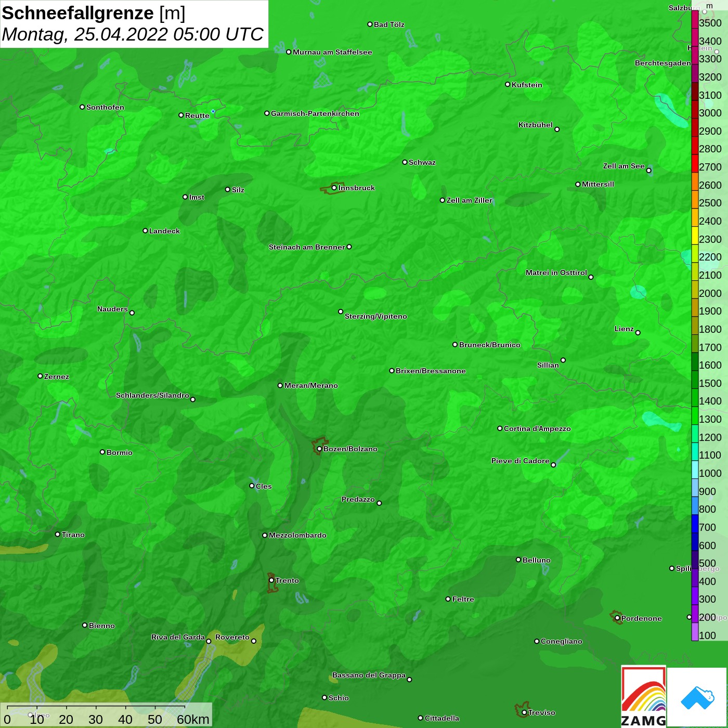Image resolution: width=728 pixels, height=728 pixels.
Task: Click the Treviso city outline marker
Action: click(522, 710)
